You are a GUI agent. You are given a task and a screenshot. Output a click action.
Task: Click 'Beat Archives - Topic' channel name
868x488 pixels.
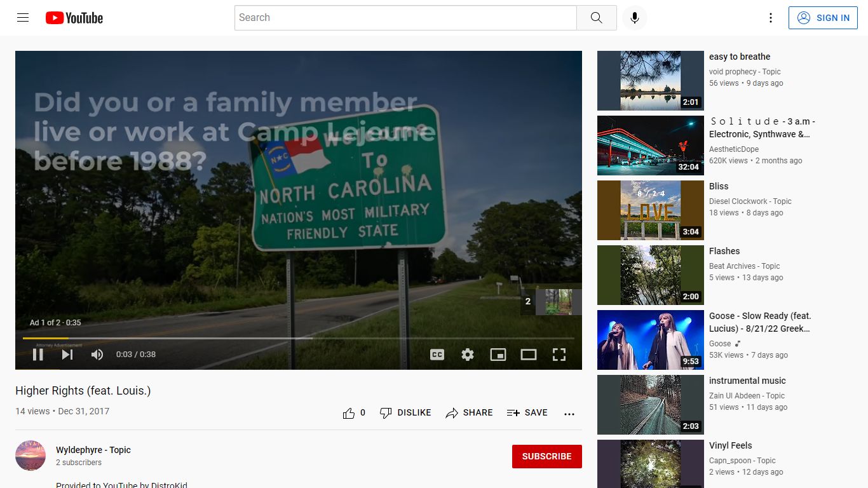click(745, 266)
